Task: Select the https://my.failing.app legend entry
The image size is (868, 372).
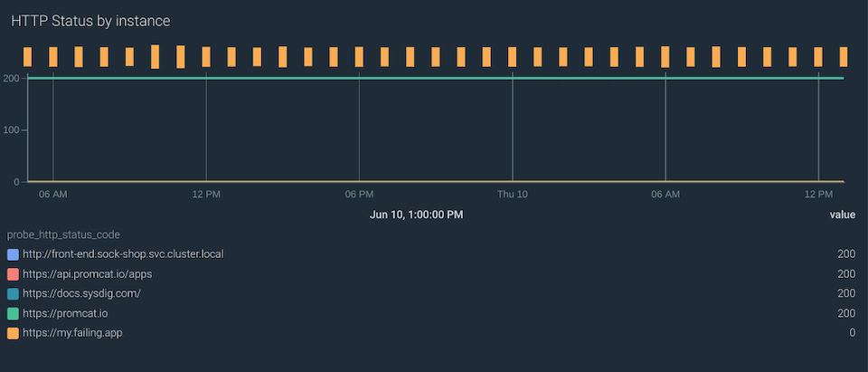Action: [72, 333]
